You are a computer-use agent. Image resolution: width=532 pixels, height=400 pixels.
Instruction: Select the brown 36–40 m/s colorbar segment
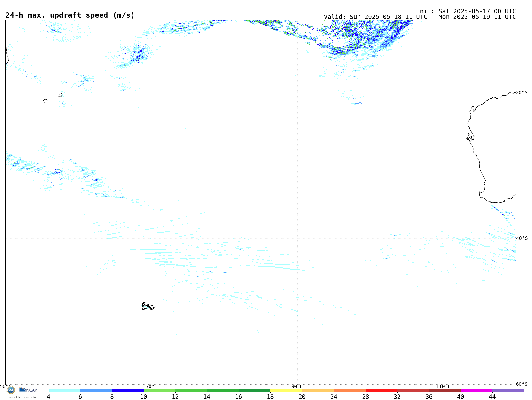445,391
